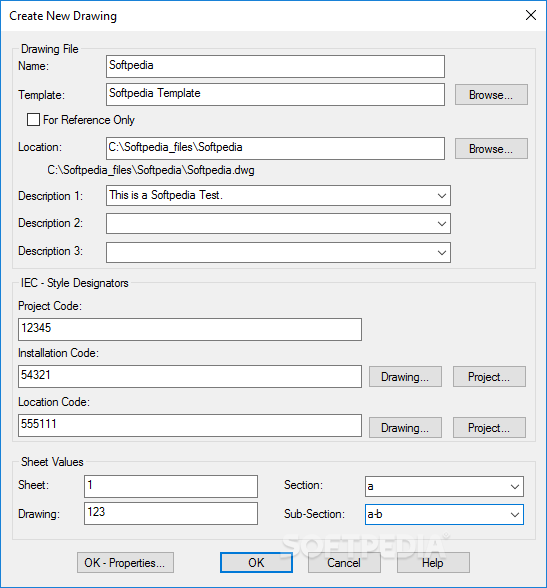
Task: Click the Template input field
Action: (275, 94)
